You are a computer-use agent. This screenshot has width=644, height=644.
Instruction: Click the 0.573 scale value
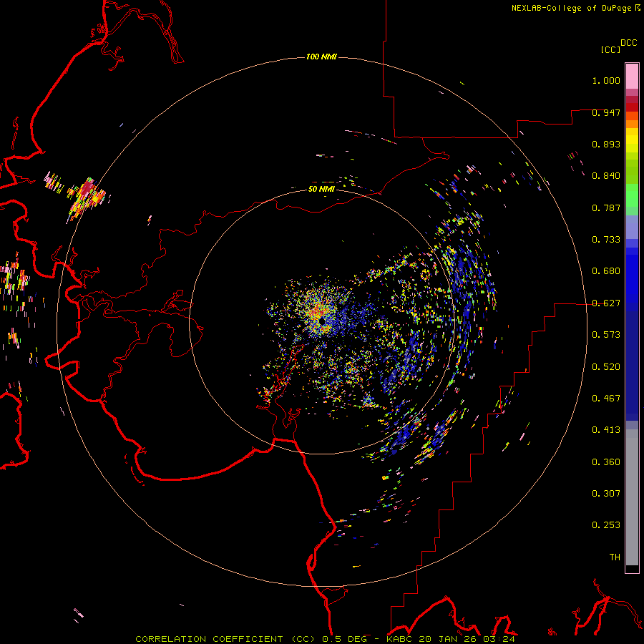(606, 335)
